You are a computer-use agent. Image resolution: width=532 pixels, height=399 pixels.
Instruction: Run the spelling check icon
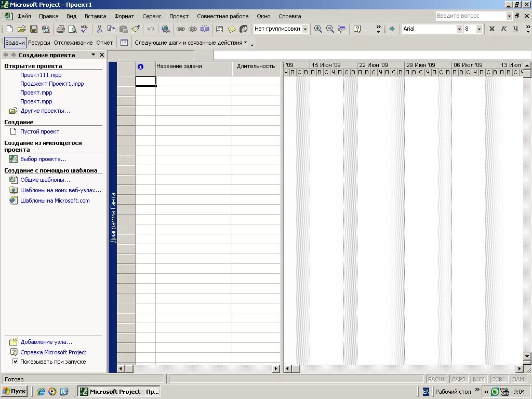85,29
